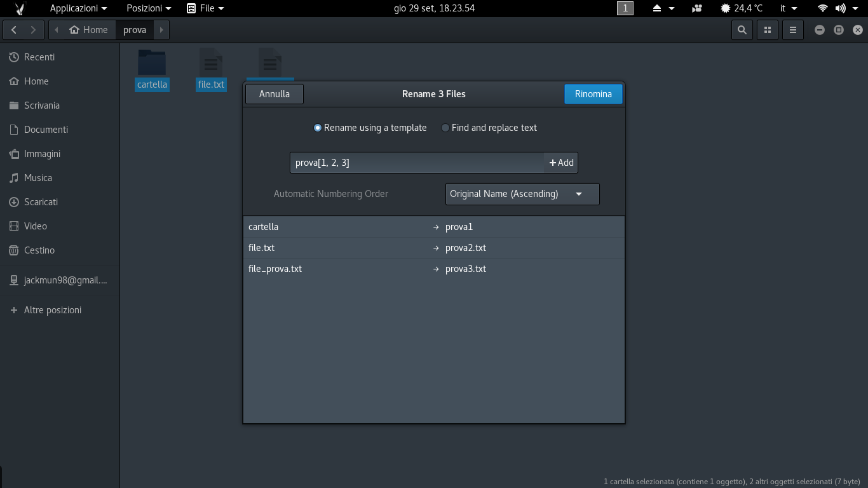Image resolution: width=868 pixels, height=488 pixels.
Task: Click the back navigation arrow
Action: click(x=14, y=30)
